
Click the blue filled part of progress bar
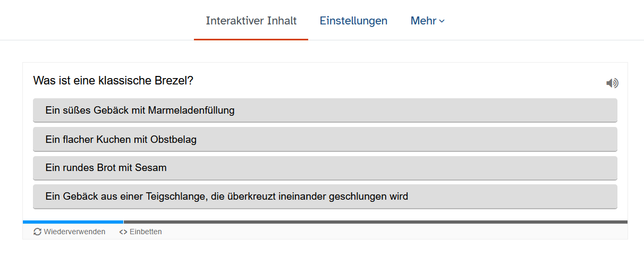click(x=73, y=221)
